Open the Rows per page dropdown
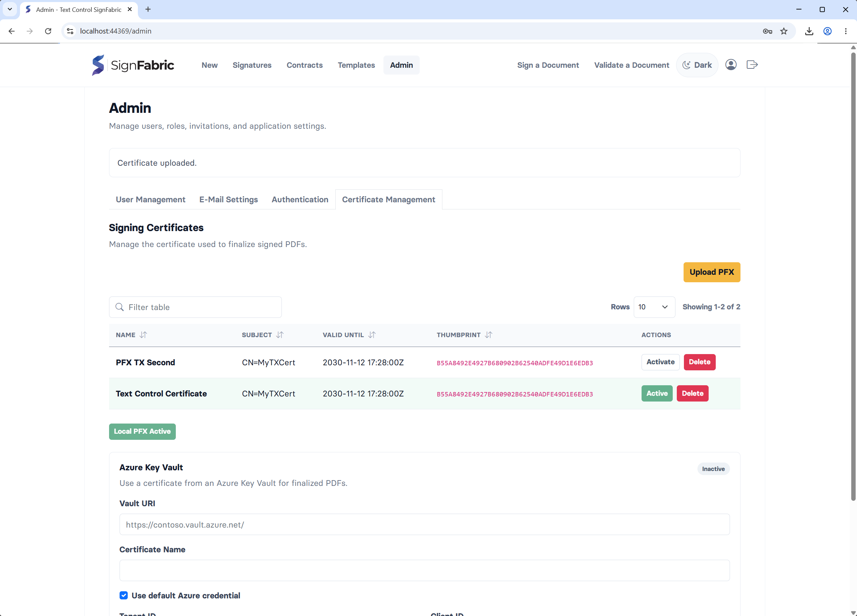This screenshot has width=857, height=616. [654, 307]
